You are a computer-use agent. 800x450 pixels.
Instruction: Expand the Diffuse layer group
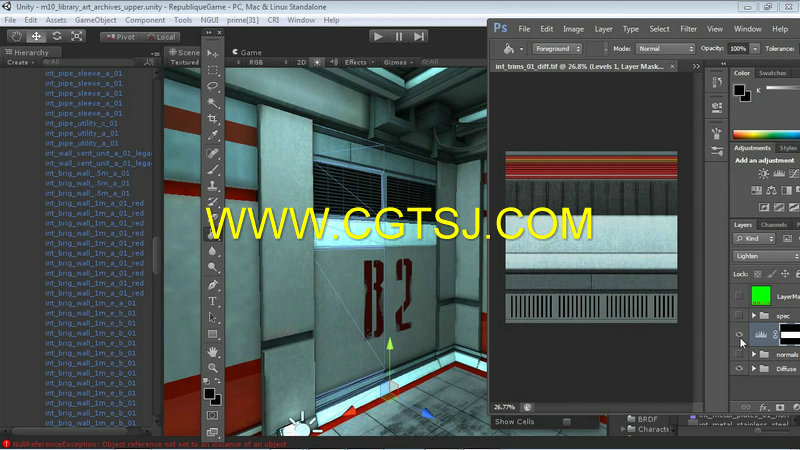pyautogui.click(x=754, y=368)
